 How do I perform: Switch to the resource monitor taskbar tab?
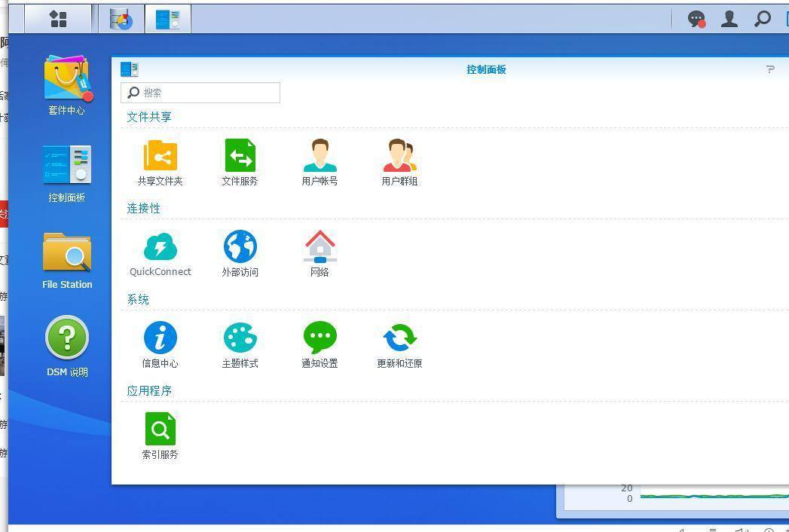click(121, 19)
